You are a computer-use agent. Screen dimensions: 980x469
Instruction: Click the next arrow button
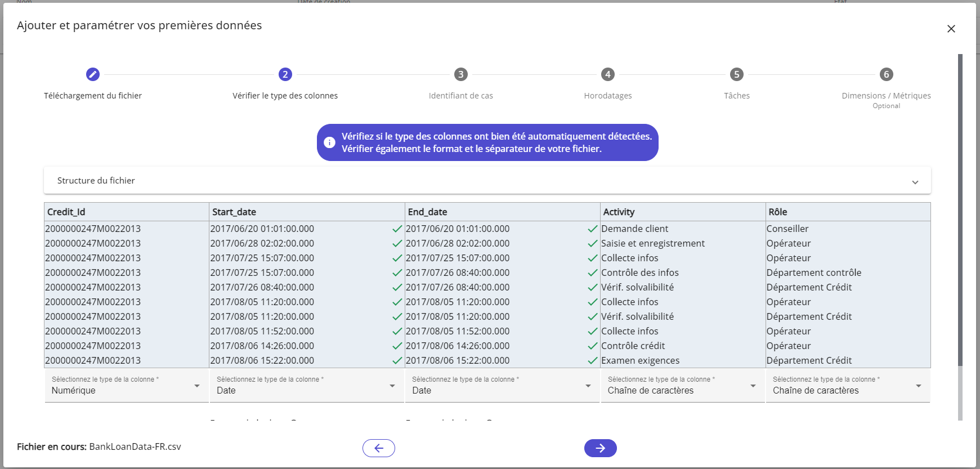tap(601, 448)
